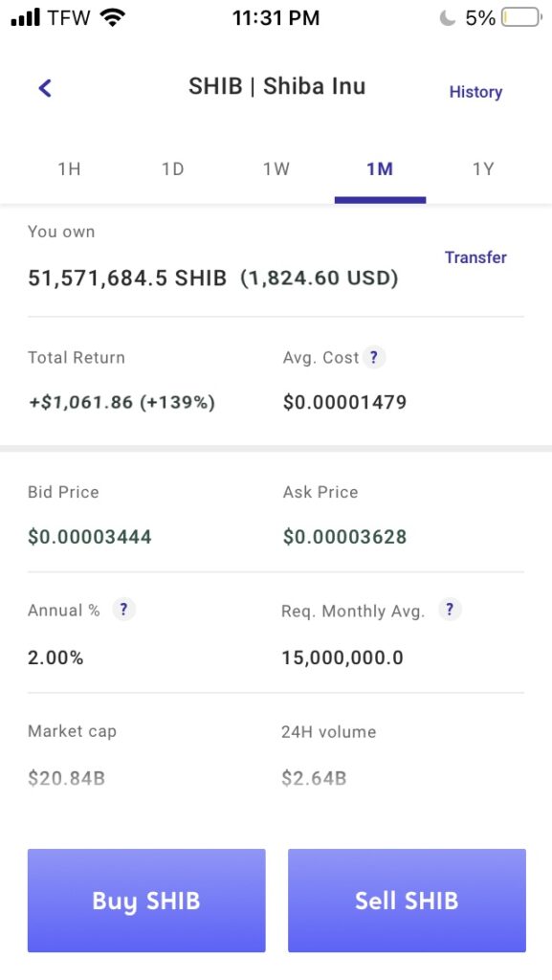The height and width of the screenshot is (980, 552).
Task: Tap the Sell SHIB button
Action: [407, 901]
